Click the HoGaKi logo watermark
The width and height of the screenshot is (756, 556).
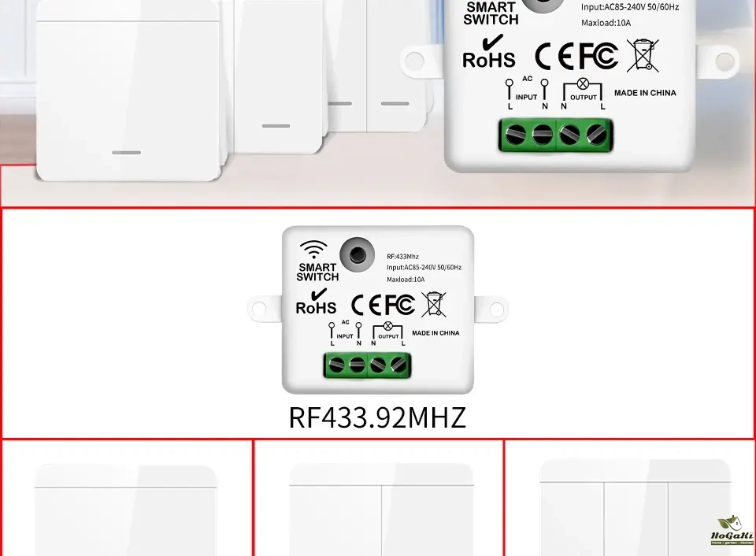732,531
